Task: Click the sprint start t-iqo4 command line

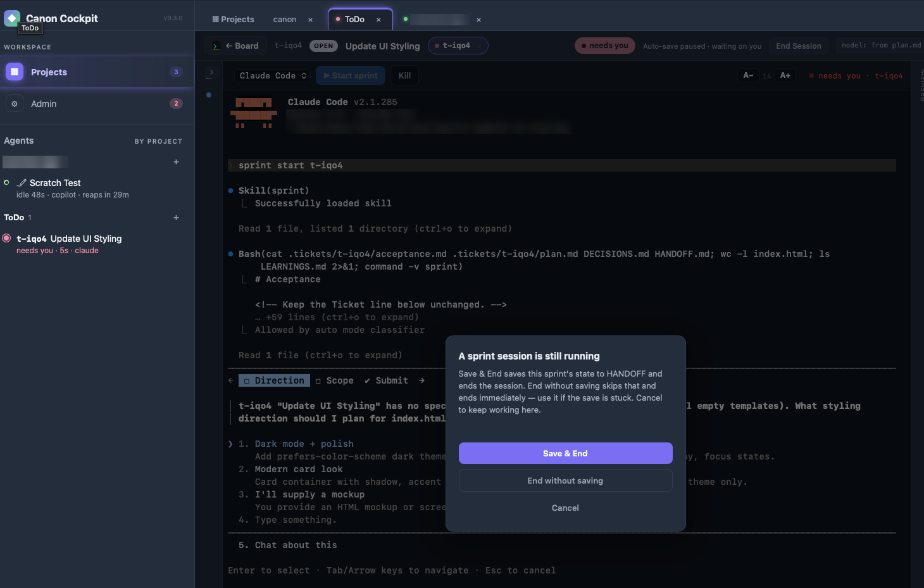Action: click(x=562, y=165)
